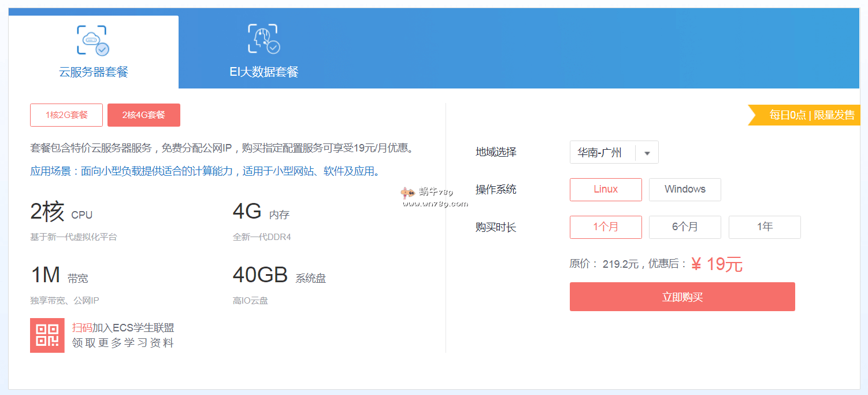
Task: Choose Windows as operating system
Action: click(685, 190)
